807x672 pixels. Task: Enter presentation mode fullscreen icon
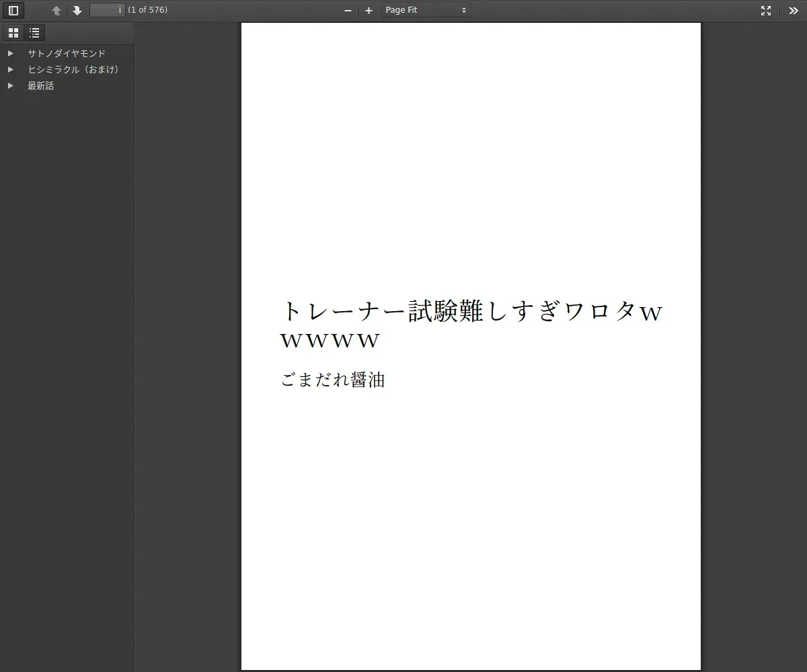(766, 10)
